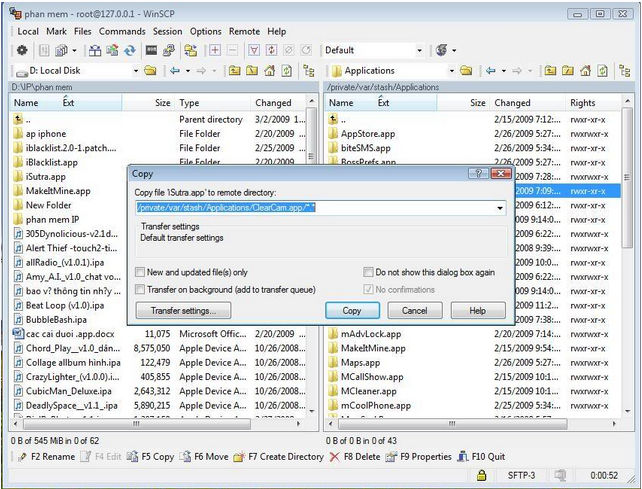Screen dimensions: 642x489
Task: Go to local home directory icon
Action: pos(269,71)
